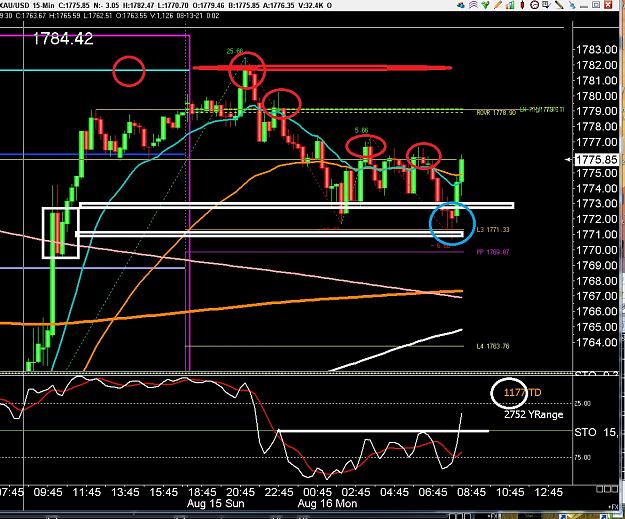This screenshot has width=625, height=519.
Task: Click the round clock timeframe icon
Action: [x=535, y=5]
